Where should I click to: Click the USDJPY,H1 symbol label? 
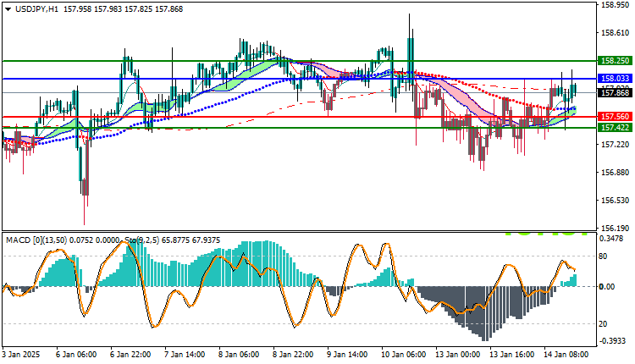(36, 9)
